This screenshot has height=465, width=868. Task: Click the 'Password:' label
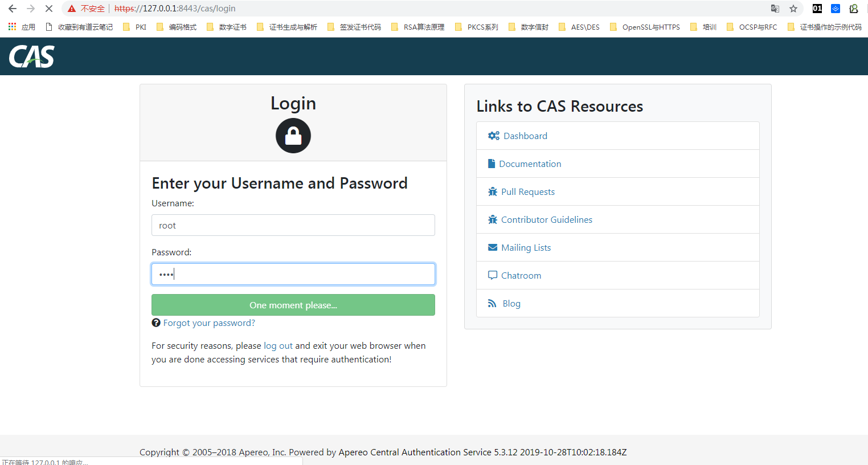(x=171, y=252)
